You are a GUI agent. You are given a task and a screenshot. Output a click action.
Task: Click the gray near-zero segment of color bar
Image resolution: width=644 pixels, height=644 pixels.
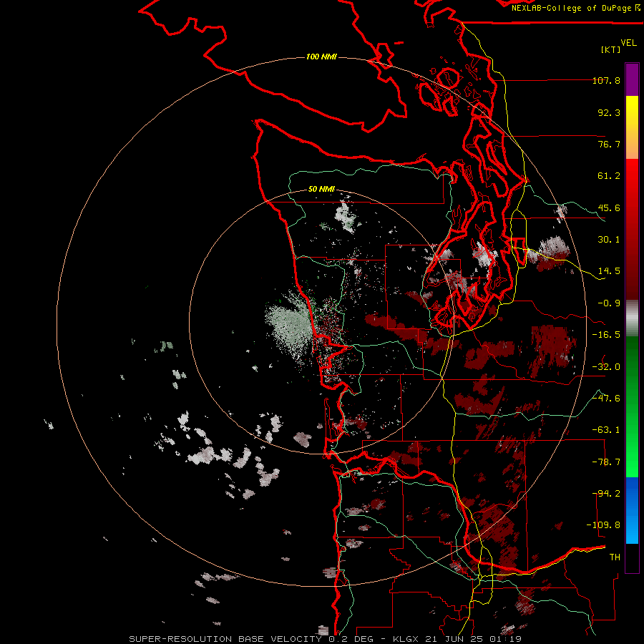(632, 318)
